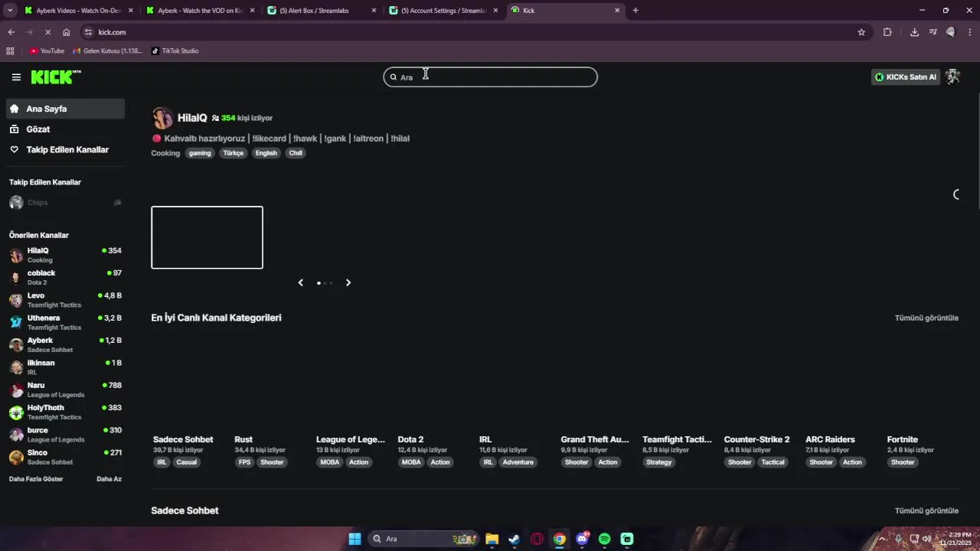Click KICKs Satın Al button
The image size is (980, 551).
[x=906, y=77]
